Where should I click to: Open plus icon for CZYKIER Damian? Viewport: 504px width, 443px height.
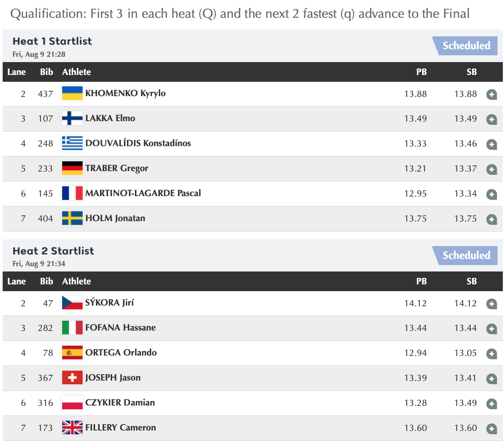(491, 404)
